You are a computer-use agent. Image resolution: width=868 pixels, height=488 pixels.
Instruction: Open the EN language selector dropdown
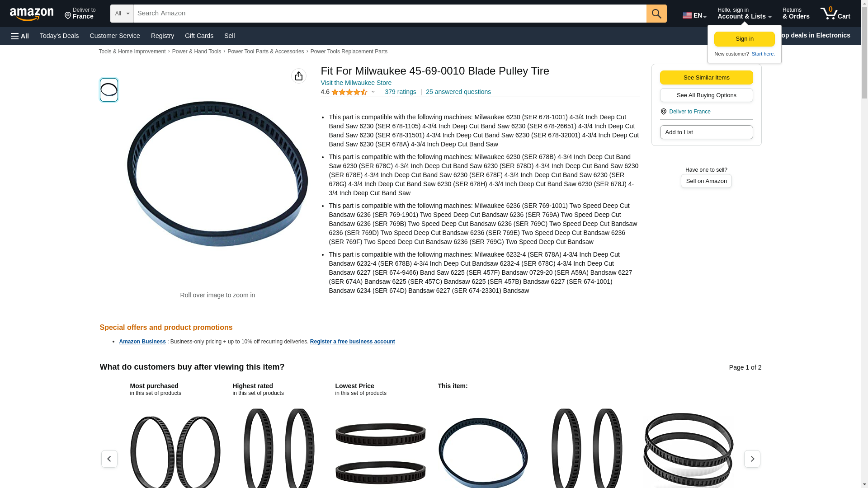(x=694, y=15)
